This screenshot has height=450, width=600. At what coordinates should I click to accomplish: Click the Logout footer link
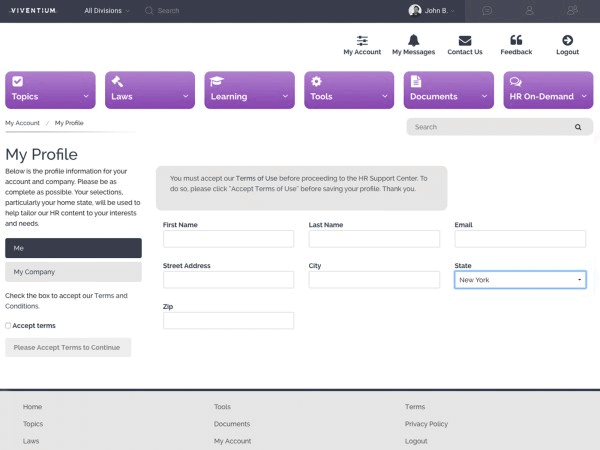click(x=416, y=441)
